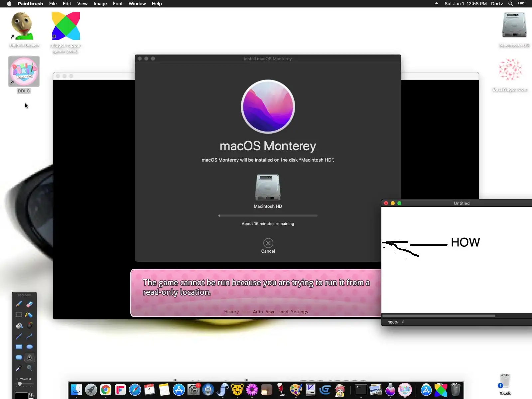
Task: Activate the Text tool in Toolbox
Action: click(30, 358)
